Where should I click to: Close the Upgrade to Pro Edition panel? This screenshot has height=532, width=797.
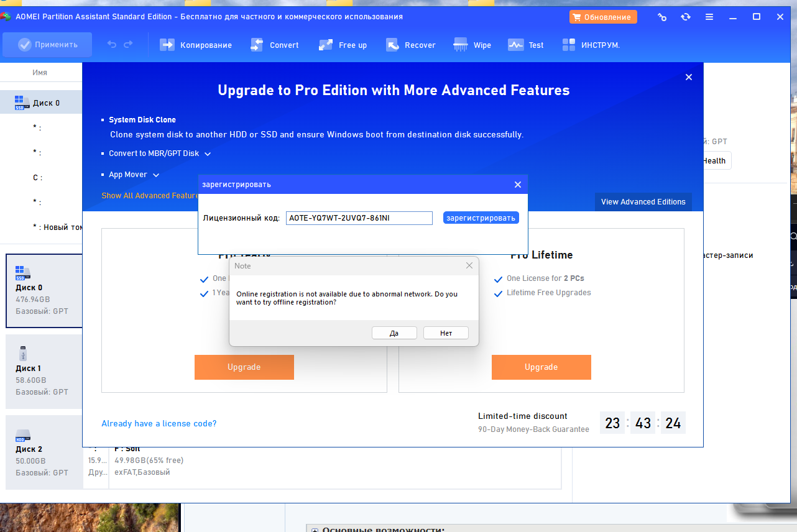pyautogui.click(x=689, y=77)
